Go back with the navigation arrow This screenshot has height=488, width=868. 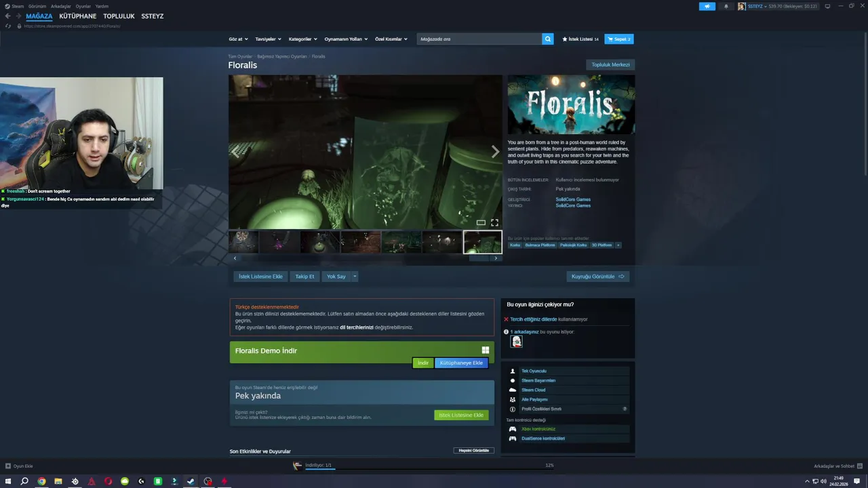[8, 16]
